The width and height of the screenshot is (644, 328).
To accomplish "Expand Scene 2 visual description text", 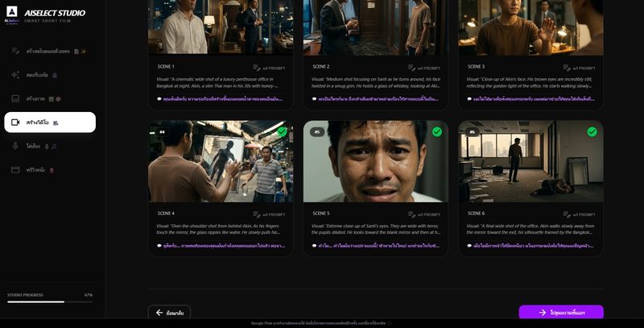I will pyautogui.click(x=376, y=83).
